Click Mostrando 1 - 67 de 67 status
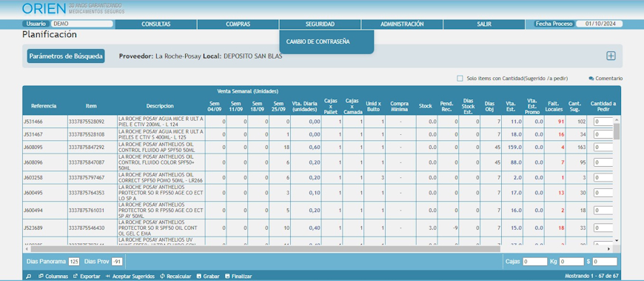Image resolution: width=644 pixels, height=281 pixels. point(591,276)
